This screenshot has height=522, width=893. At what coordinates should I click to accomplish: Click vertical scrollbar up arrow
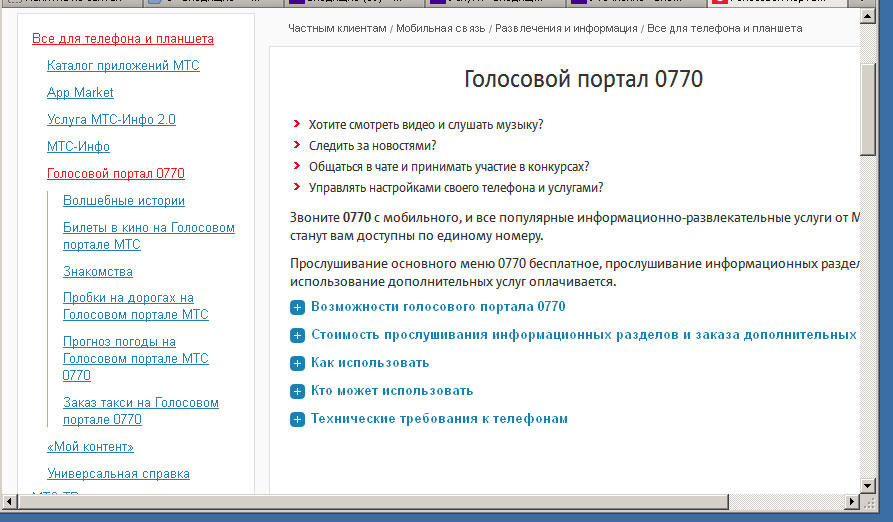pyautogui.click(x=867, y=16)
